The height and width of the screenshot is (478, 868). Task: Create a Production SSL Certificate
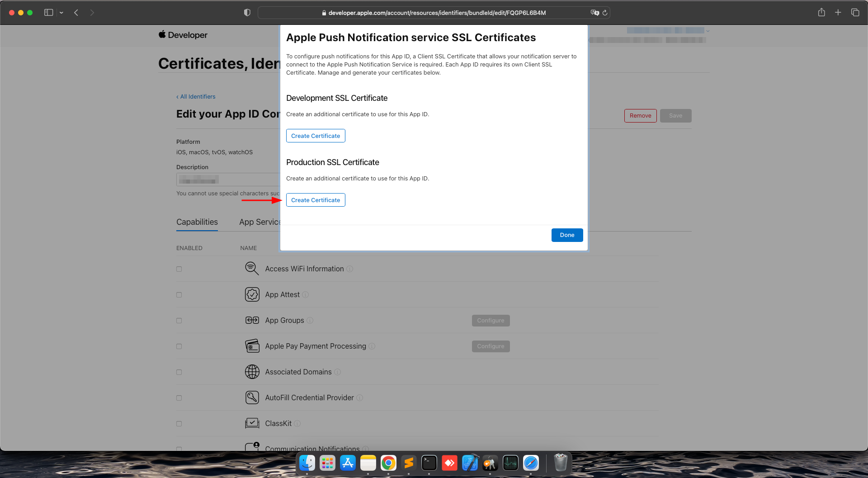point(316,200)
